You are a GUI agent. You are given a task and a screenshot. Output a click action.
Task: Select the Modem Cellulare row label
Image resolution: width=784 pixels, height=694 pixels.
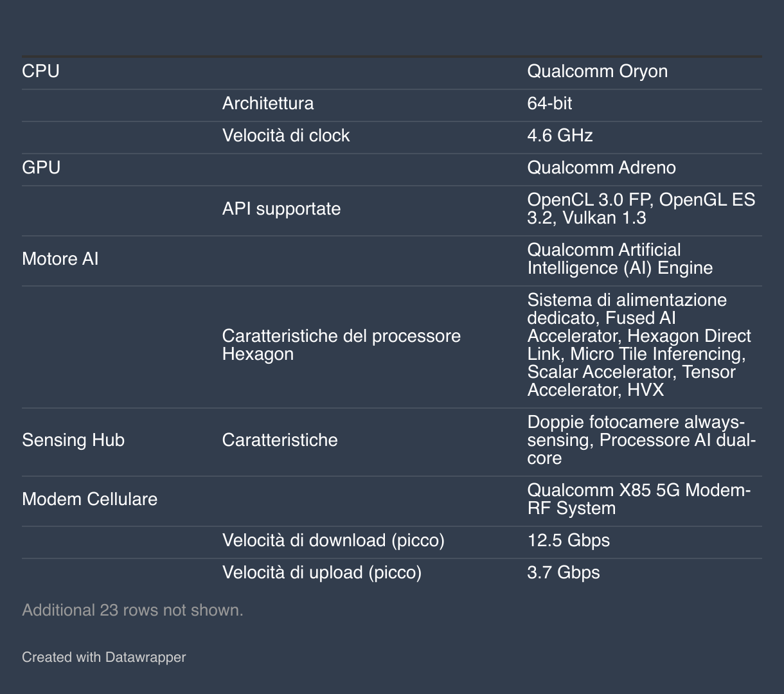pyautogui.click(x=89, y=499)
